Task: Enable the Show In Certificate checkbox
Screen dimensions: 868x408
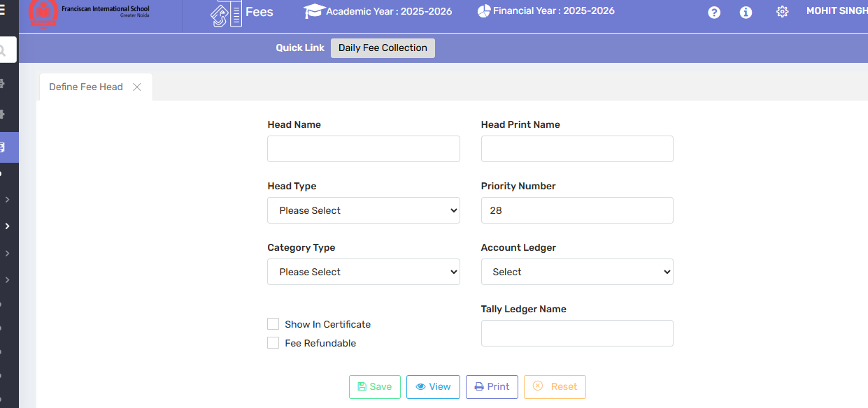Action: click(x=273, y=324)
